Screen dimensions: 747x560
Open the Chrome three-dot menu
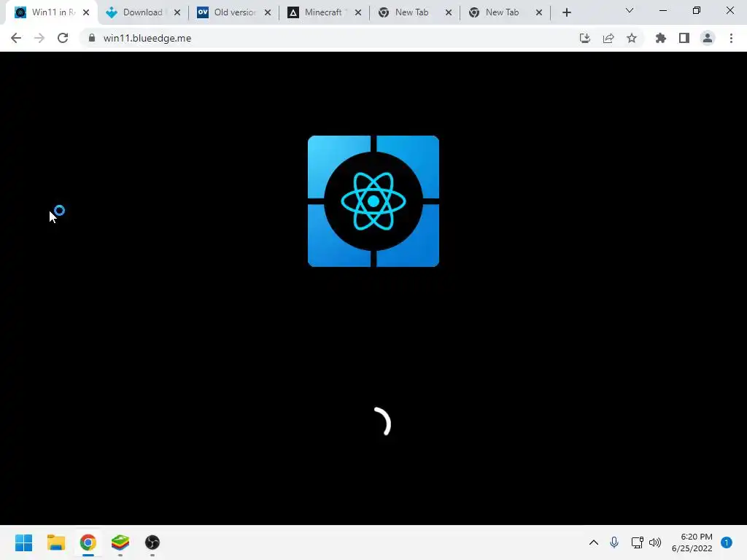click(x=731, y=38)
